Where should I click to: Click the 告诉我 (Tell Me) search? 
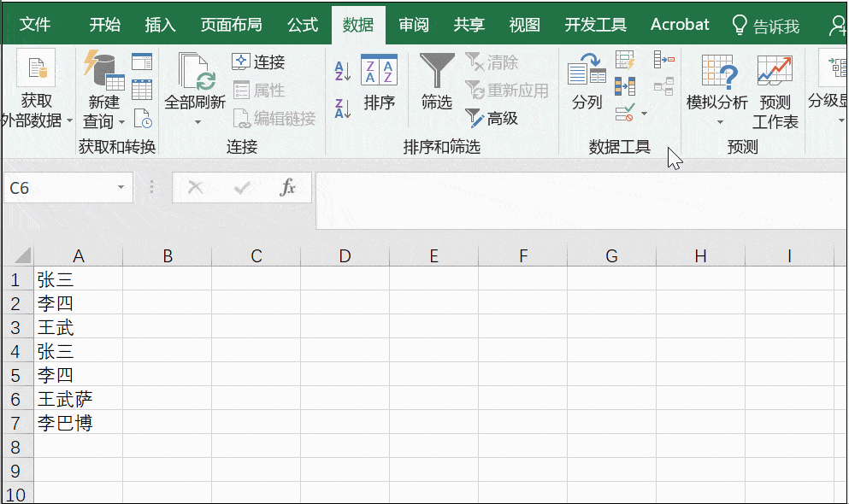tap(775, 24)
